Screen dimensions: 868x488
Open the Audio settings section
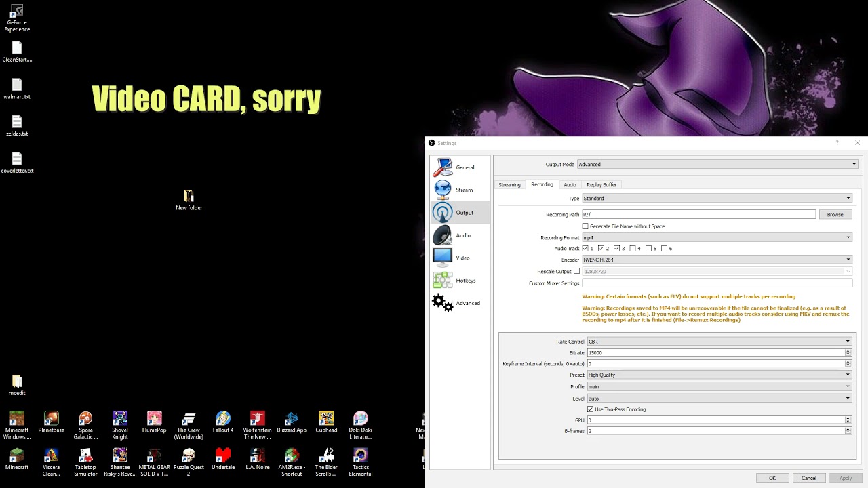(459, 235)
